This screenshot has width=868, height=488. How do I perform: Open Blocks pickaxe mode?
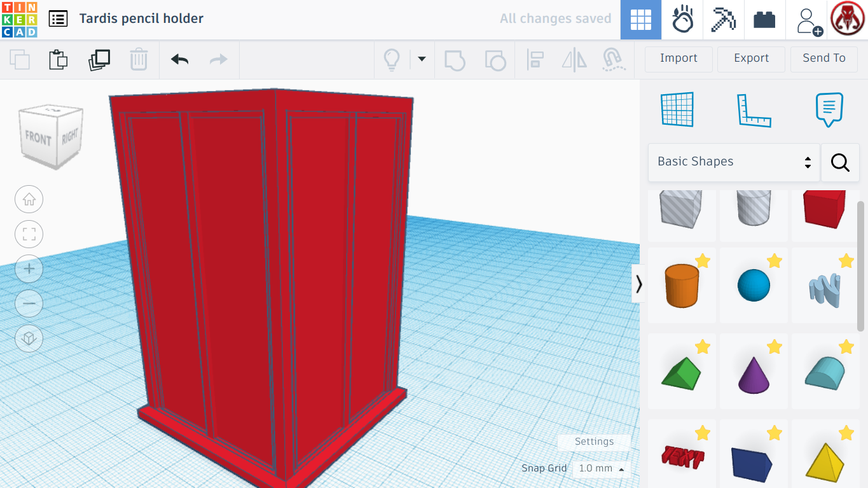pyautogui.click(x=723, y=20)
